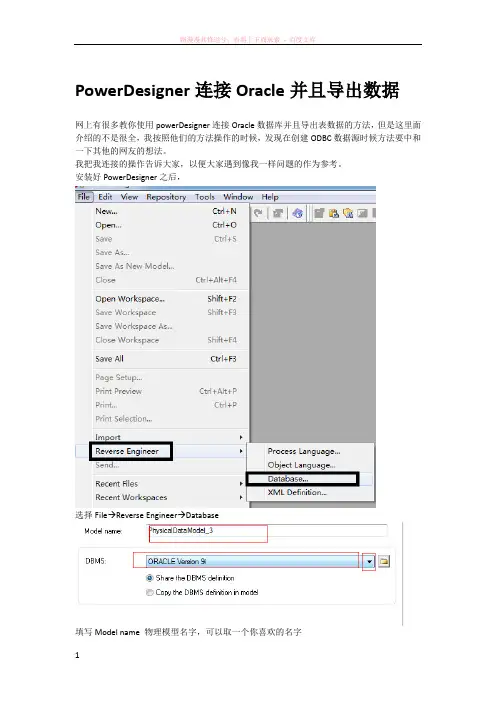This screenshot has width=496, height=702.
Task: Click the 'PowerDesigner 连接 Oracle 并且导出数据' title
Action: [x=237, y=90]
